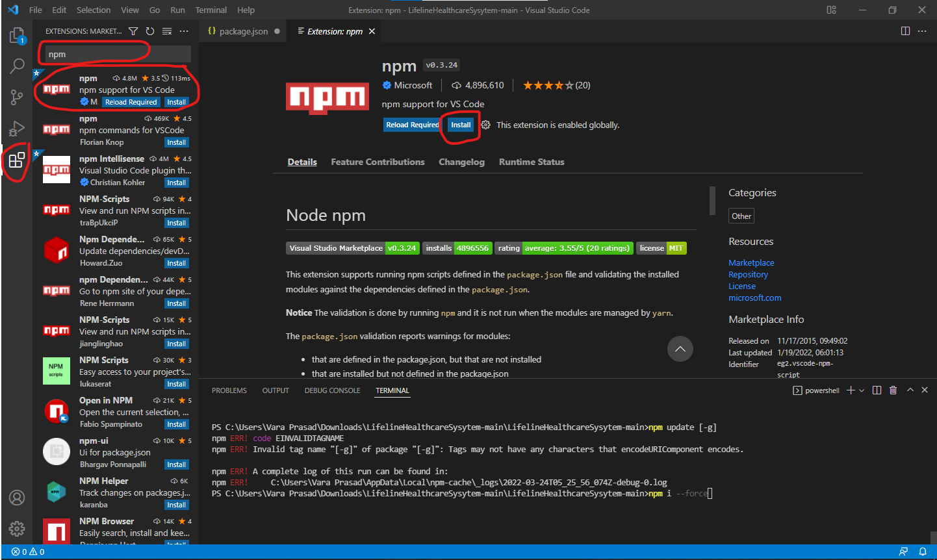Open the microsoft.com resource link

coord(755,298)
